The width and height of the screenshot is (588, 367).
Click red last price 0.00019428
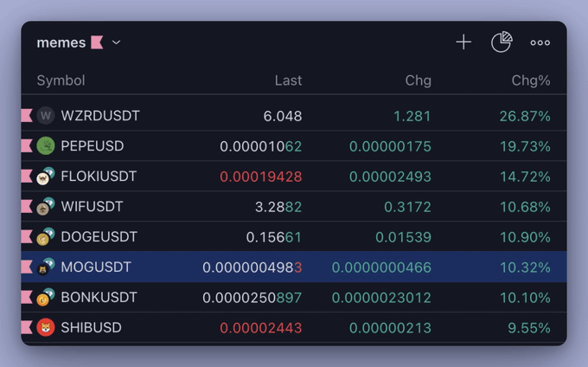click(x=260, y=177)
